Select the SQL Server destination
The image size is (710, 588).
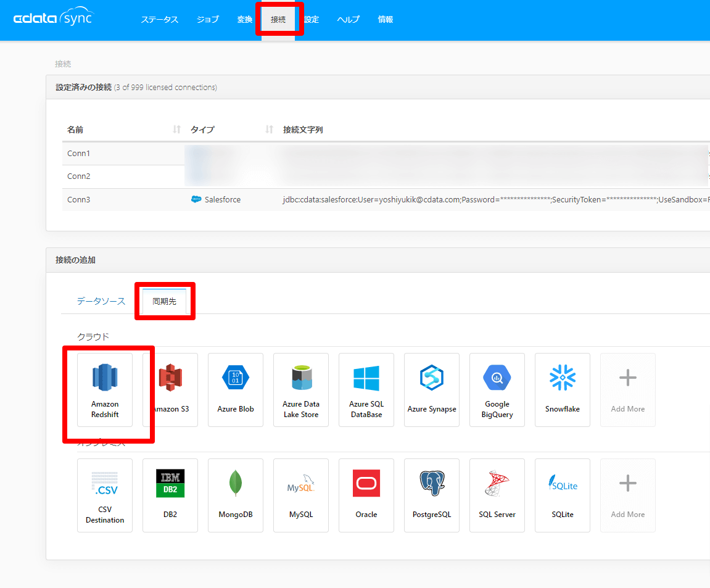pyautogui.click(x=497, y=495)
